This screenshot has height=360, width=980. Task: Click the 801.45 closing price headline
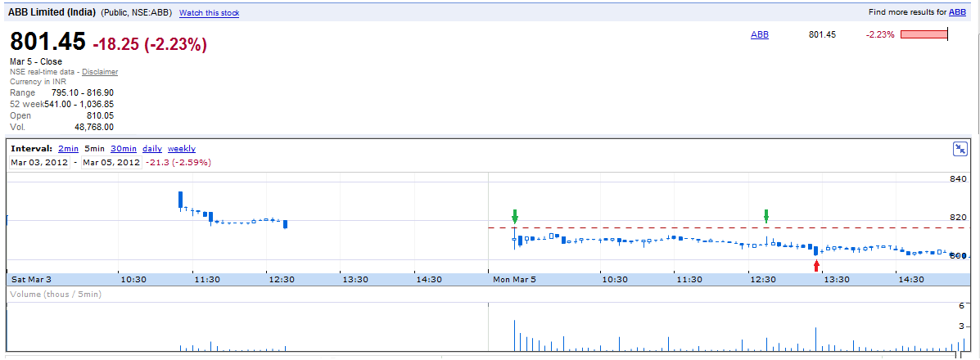pos(47,42)
